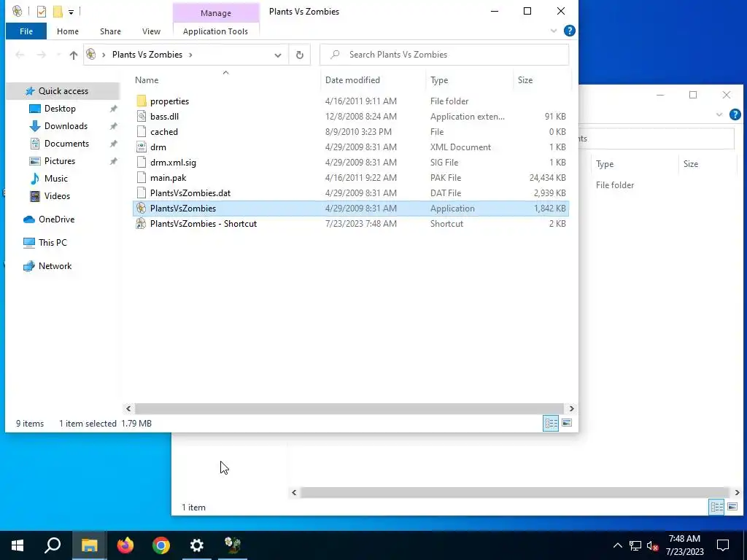Select Quick access in navigation pane
Viewport: 747px width, 560px height.
pos(63,91)
